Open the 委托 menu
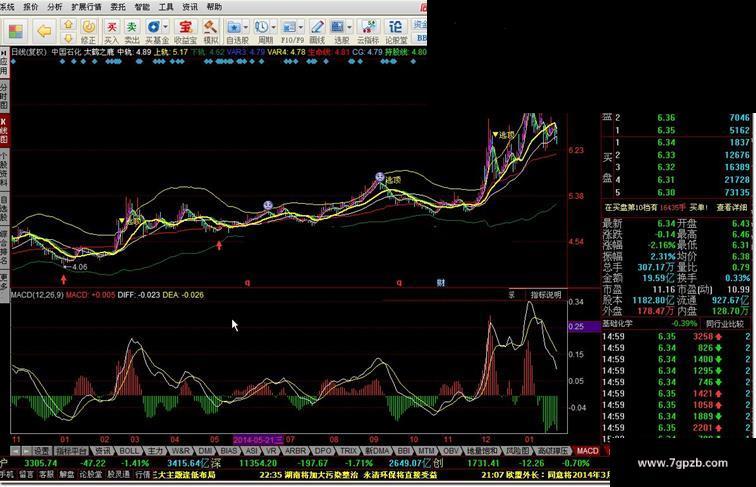 coord(118,7)
